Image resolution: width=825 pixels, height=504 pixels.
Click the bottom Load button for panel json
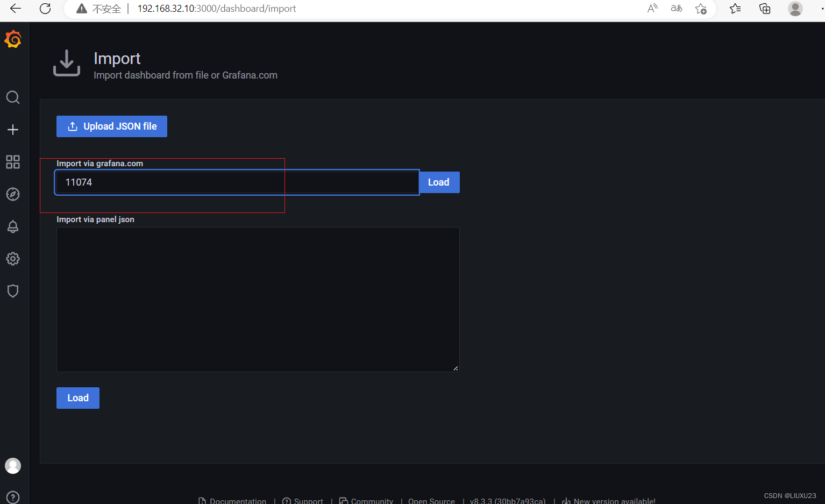point(78,398)
